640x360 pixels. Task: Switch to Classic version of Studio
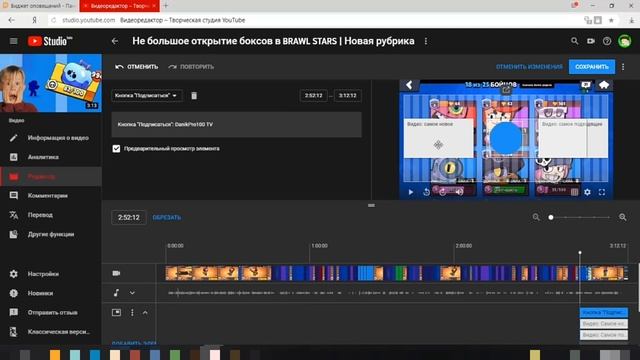click(x=51, y=332)
